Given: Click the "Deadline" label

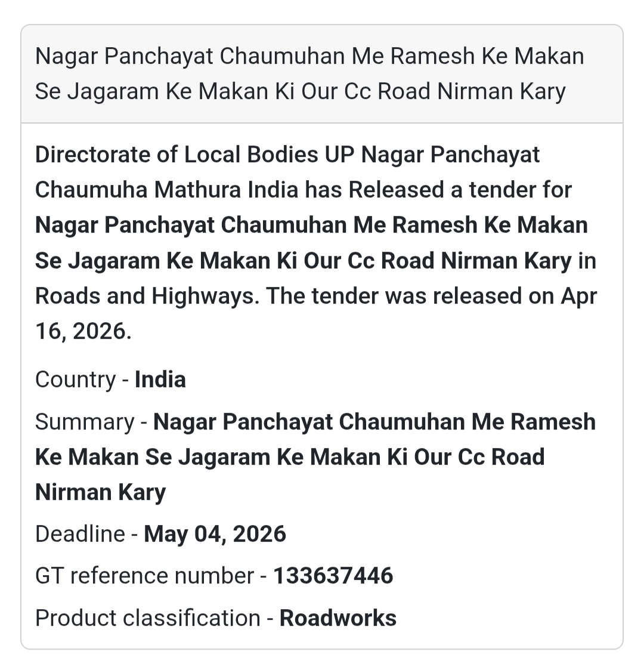Looking at the screenshot, I should pyautogui.click(x=80, y=533).
